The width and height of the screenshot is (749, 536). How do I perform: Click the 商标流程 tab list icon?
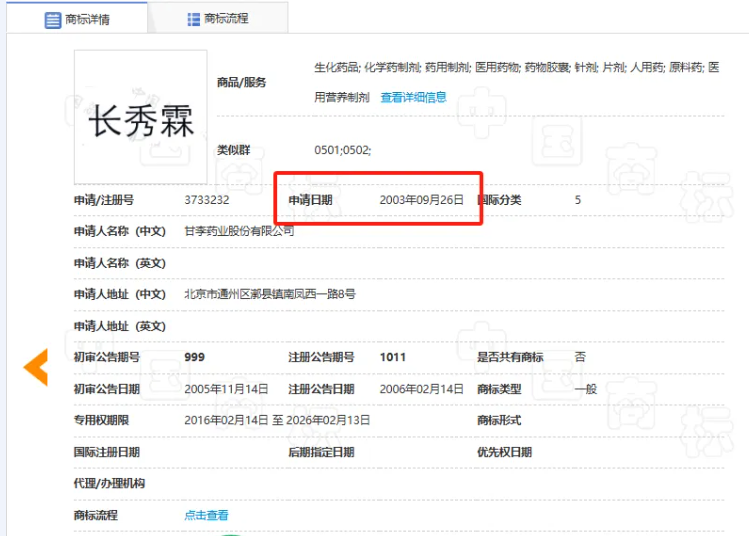[x=194, y=19]
